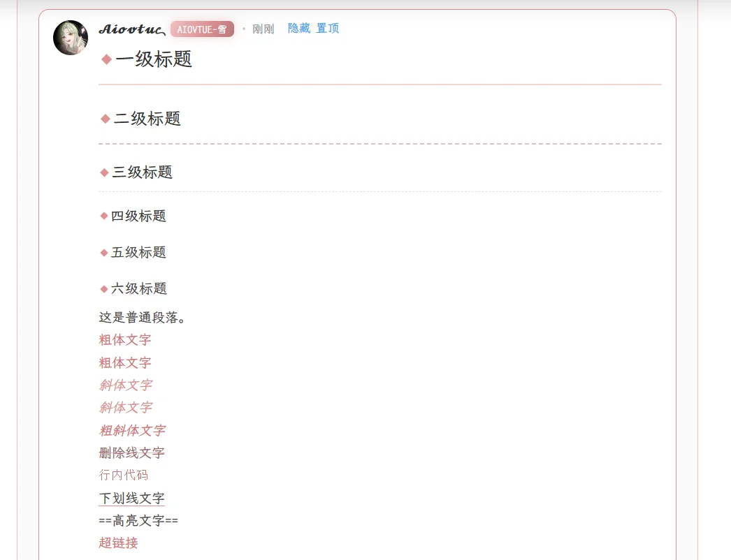This screenshot has width=731, height=560.
Task: Select the 行内代码 inline code
Action: click(124, 475)
